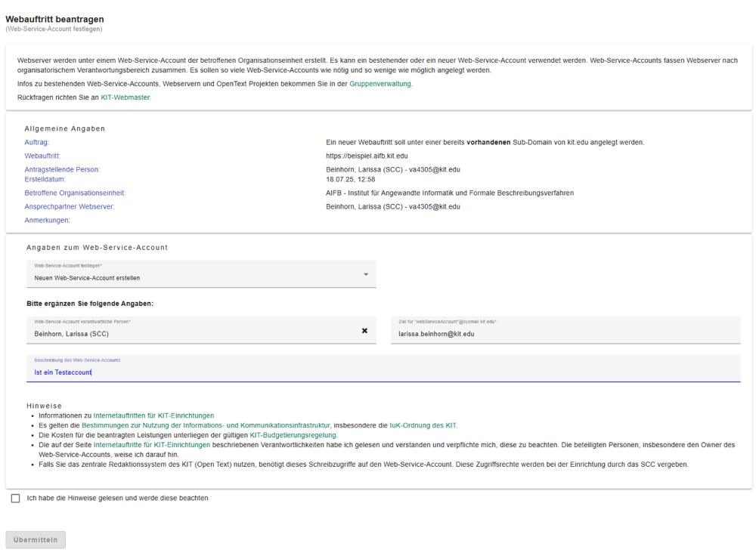Click the 'Erstelldatum:' label
The image size is (756, 559).
pyautogui.click(x=45, y=179)
